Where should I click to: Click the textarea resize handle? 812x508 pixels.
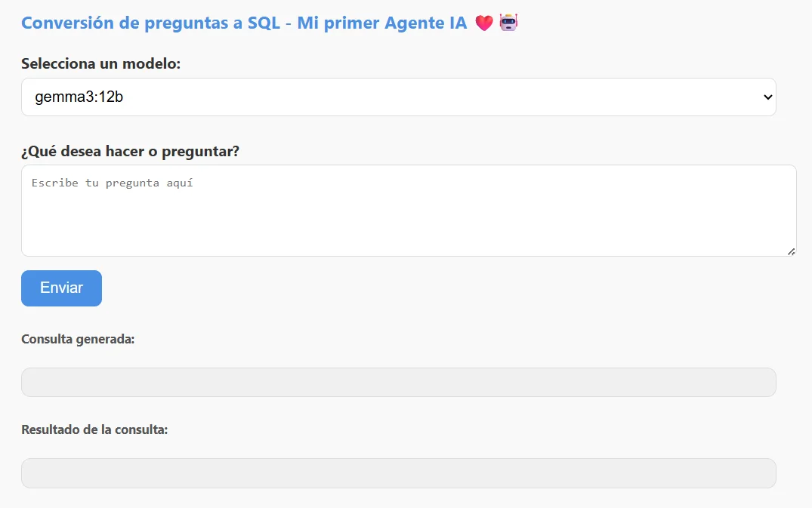pyautogui.click(x=792, y=252)
